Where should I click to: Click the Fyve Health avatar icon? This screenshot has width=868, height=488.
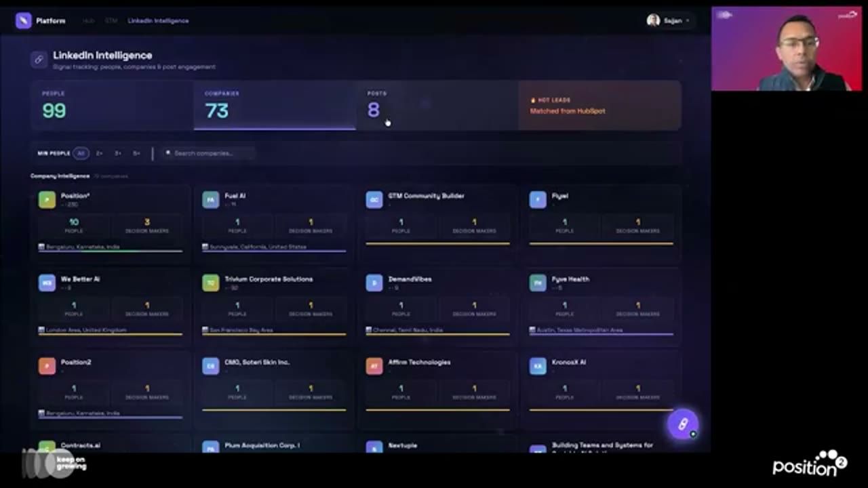point(538,283)
